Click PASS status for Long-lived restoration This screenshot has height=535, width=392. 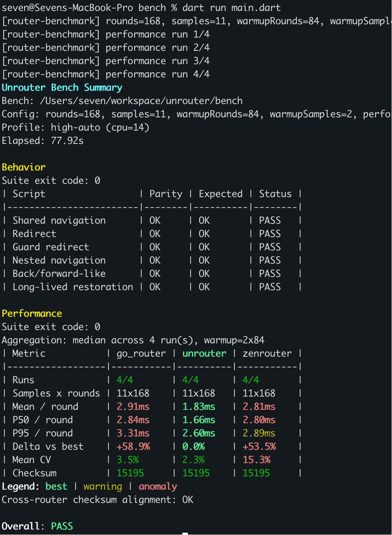(x=270, y=287)
